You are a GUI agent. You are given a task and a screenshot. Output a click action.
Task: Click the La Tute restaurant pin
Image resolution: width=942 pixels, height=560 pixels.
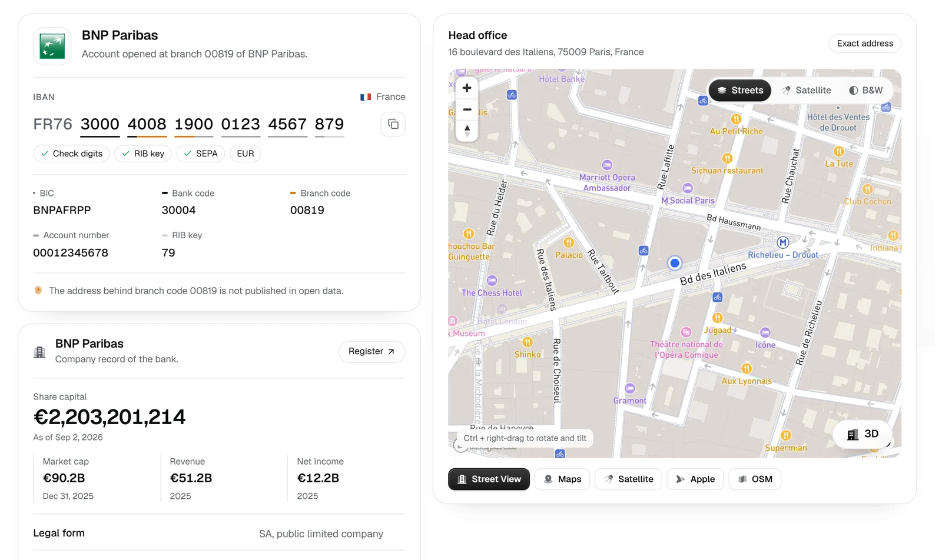(x=839, y=151)
